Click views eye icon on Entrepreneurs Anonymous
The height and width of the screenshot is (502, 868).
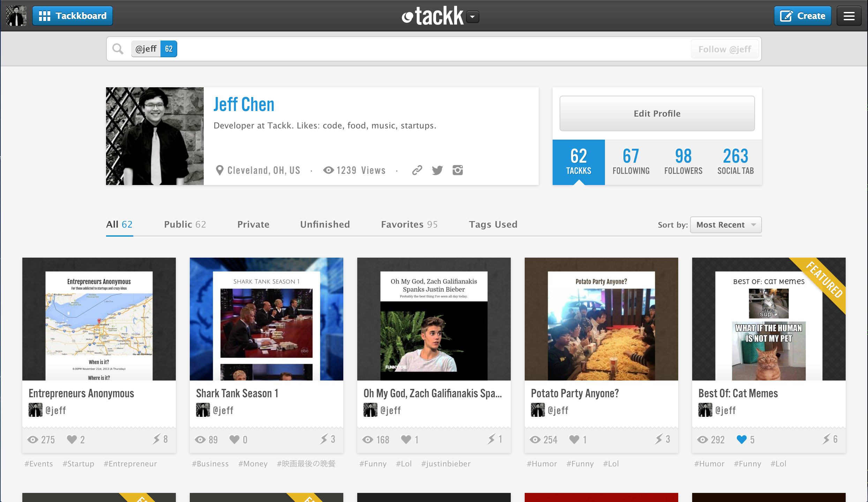click(x=33, y=440)
